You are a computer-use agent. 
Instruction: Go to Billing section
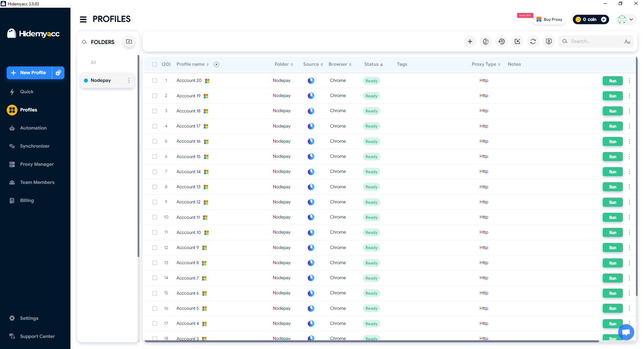[x=27, y=200]
